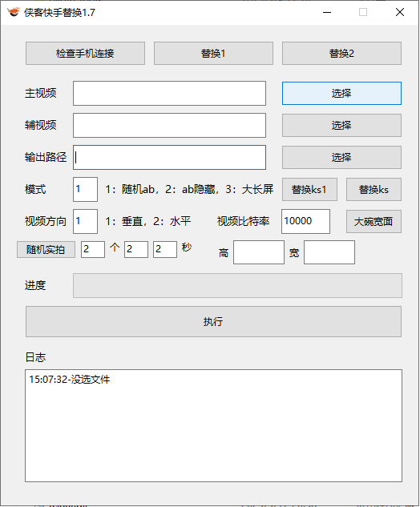Click the 大碗宽面 button

[x=374, y=222]
